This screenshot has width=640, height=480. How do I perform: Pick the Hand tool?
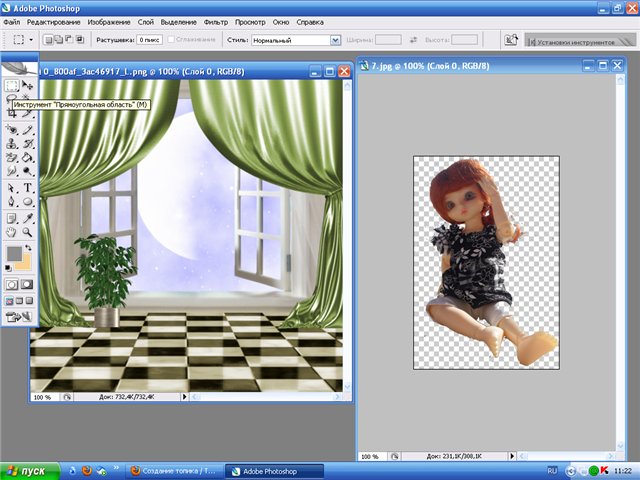[x=12, y=232]
